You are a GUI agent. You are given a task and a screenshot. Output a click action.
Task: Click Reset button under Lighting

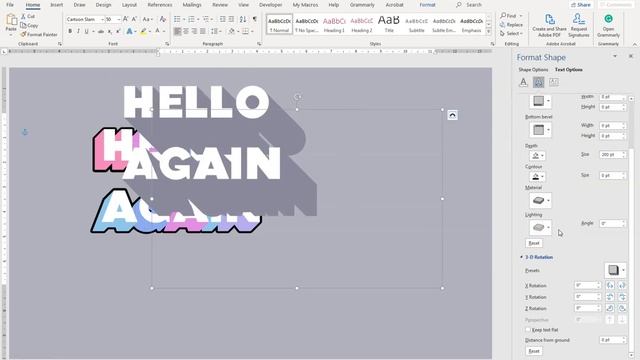pos(534,243)
